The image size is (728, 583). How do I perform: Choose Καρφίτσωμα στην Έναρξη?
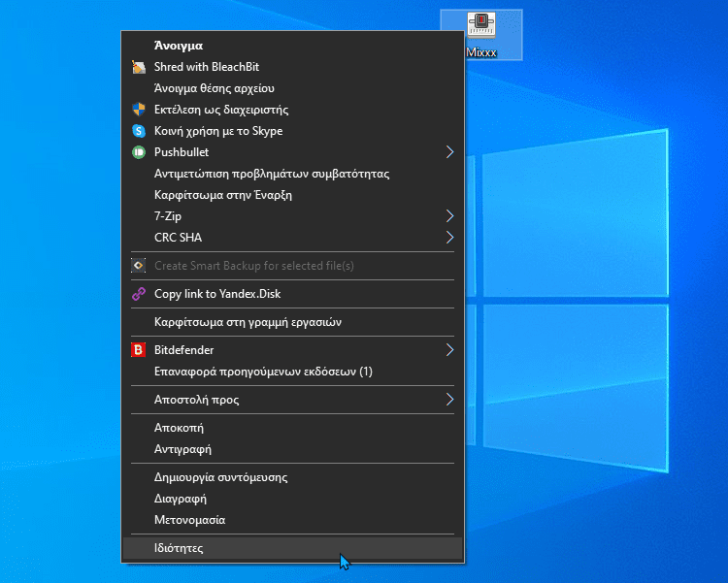coord(293,195)
